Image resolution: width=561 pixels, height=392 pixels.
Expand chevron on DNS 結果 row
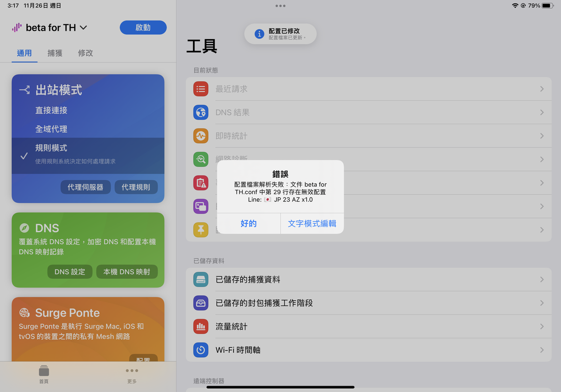click(542, 112)
